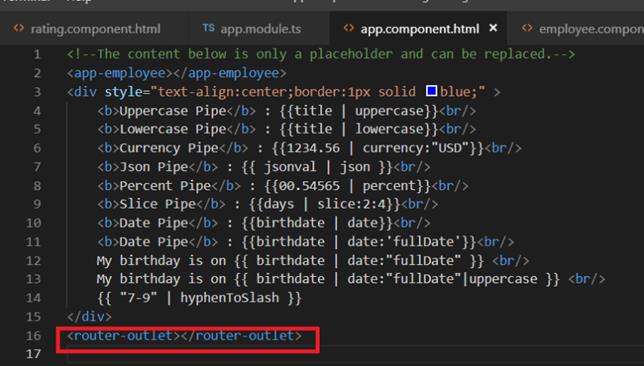Viewport: 644px width, 366px height.
Task: Select the app.component.html tab
Action: pos(419,29)
